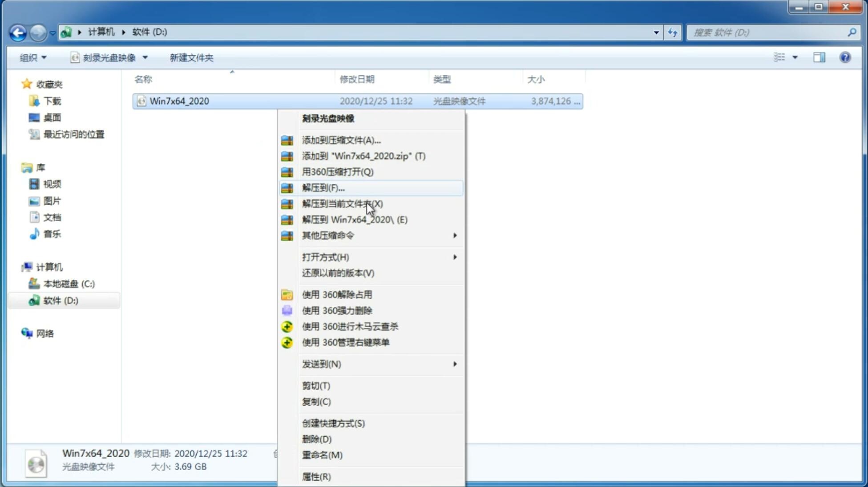Select 使用360解除占用 option
The width and height of the screenshot is (868, 487).
click(336, 294)
